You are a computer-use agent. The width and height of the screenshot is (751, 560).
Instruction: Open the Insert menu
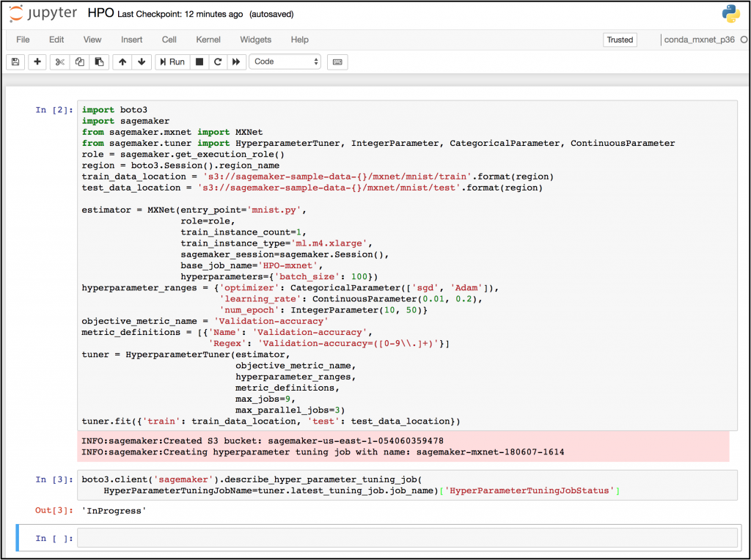point(132,40)
